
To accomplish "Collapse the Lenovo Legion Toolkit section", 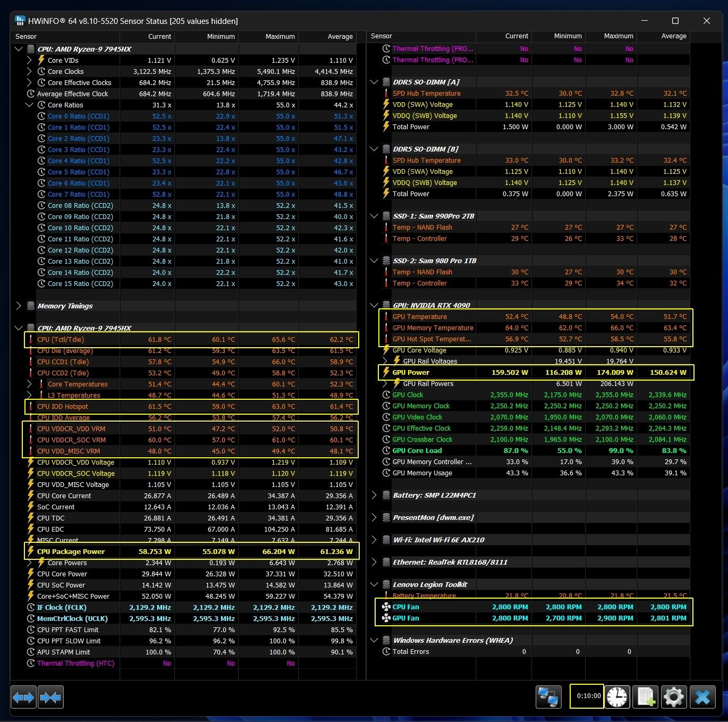I will coord(374,584).
